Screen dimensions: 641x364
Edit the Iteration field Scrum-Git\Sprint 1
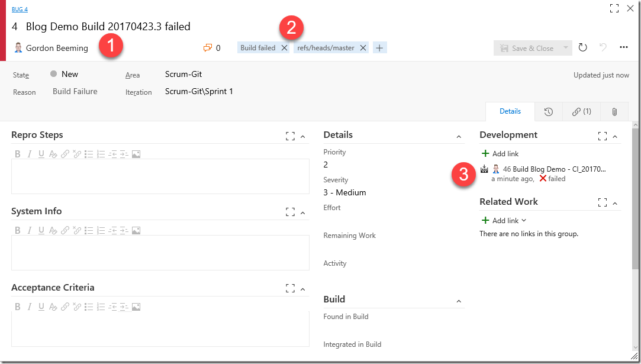tap(199, 91)
